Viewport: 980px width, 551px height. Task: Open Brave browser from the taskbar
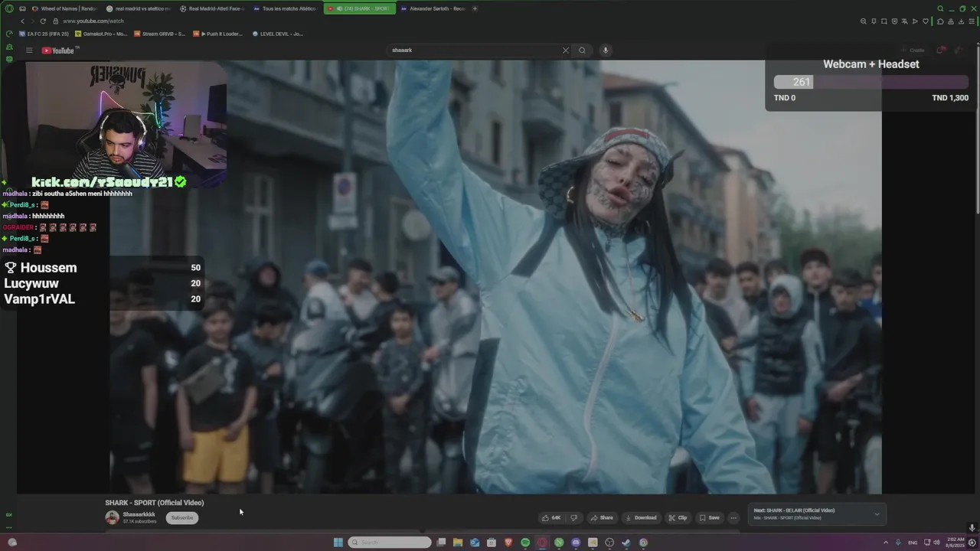508,543
